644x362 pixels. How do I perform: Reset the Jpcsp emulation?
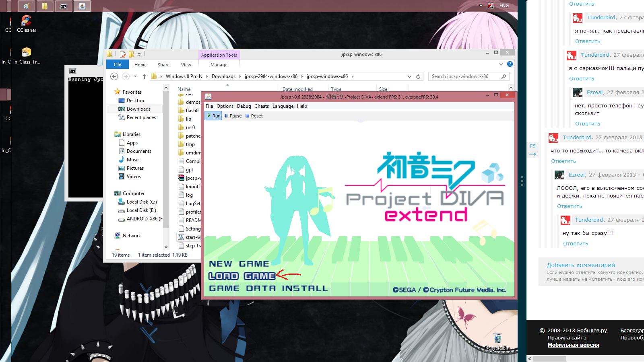point(254,116)
